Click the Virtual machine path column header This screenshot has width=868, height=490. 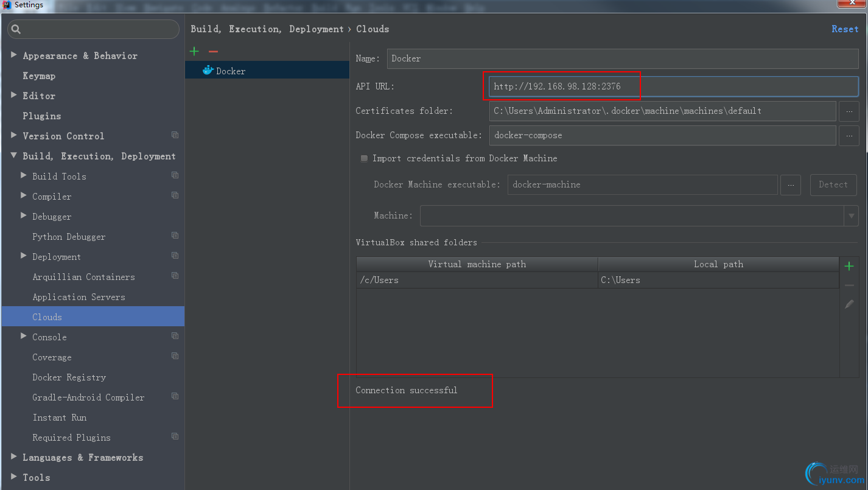coord(477,264)
